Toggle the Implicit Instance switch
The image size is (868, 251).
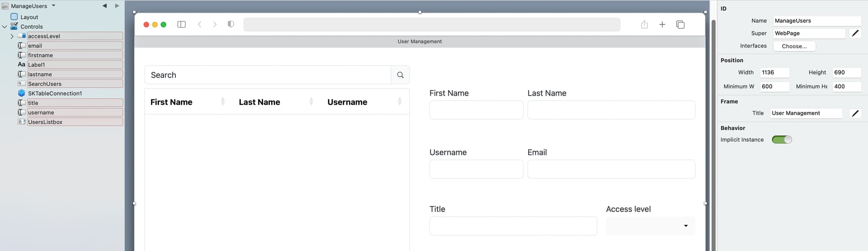point(782,139)
